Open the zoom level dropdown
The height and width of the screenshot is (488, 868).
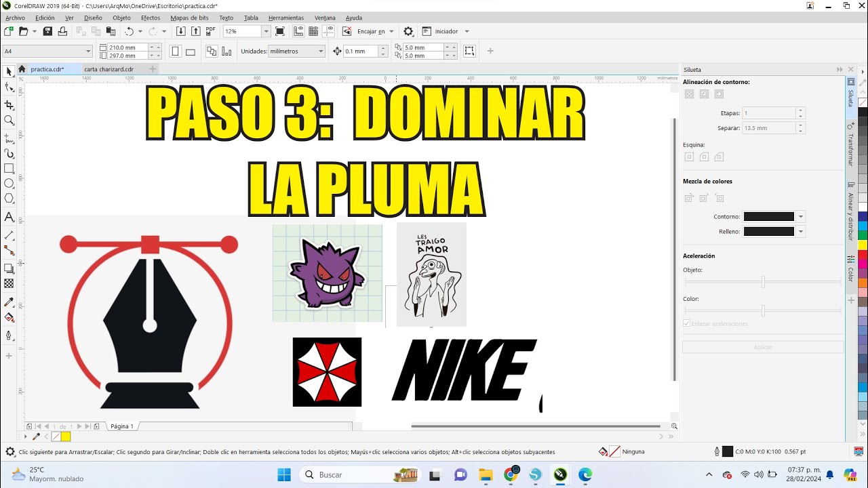pyautogui.click(x=266, y=31)
